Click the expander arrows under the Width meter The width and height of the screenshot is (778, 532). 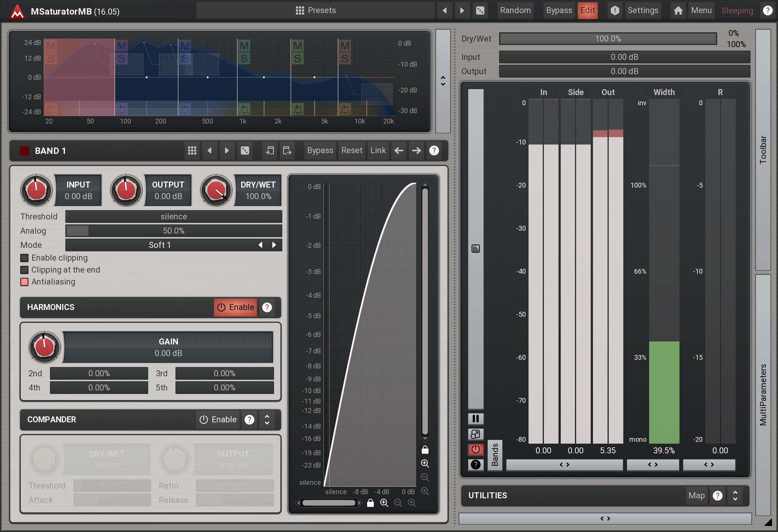pyautogui.click(x=653, y=465)
